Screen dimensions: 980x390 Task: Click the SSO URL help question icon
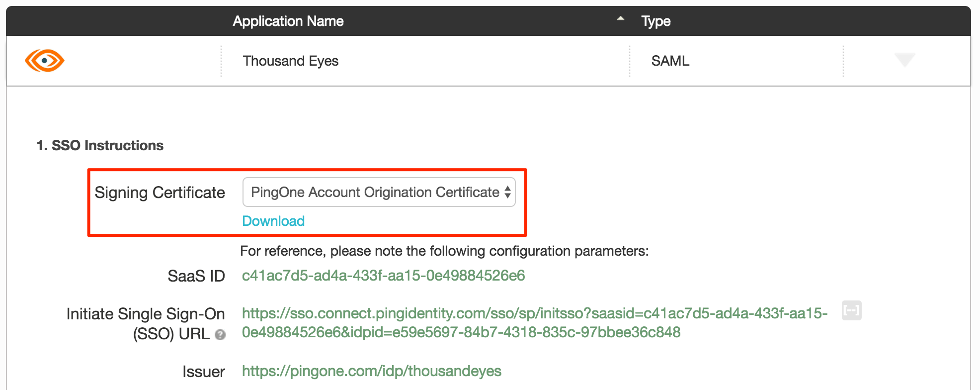point(220,335)
